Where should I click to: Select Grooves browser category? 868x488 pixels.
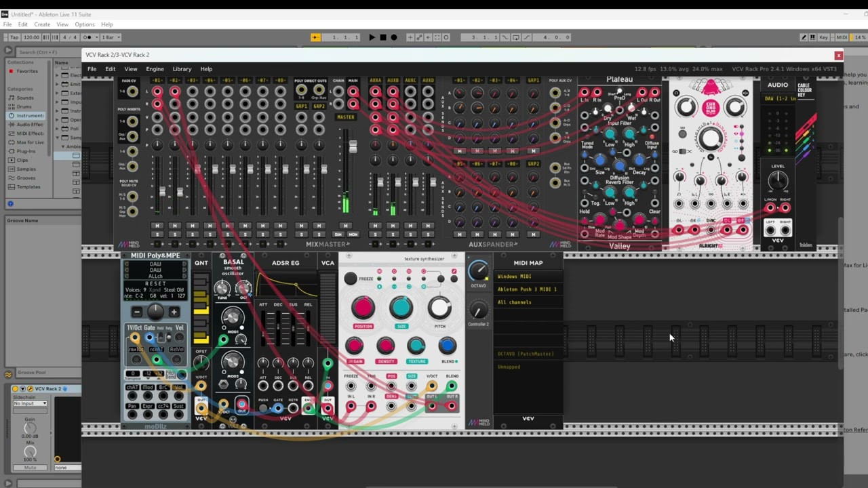26,178
